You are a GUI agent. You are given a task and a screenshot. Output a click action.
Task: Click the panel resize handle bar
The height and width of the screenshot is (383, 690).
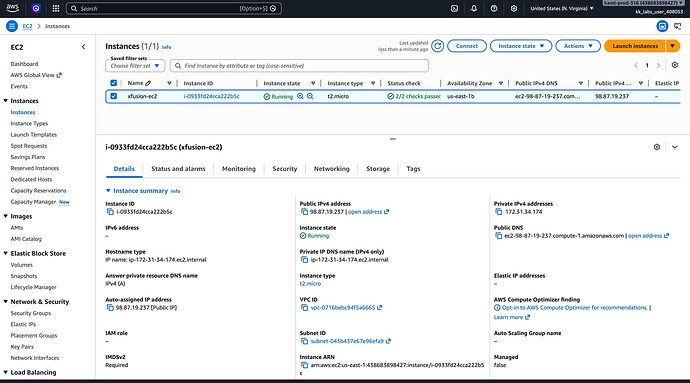pyautogui.click(x=393, y=139)
